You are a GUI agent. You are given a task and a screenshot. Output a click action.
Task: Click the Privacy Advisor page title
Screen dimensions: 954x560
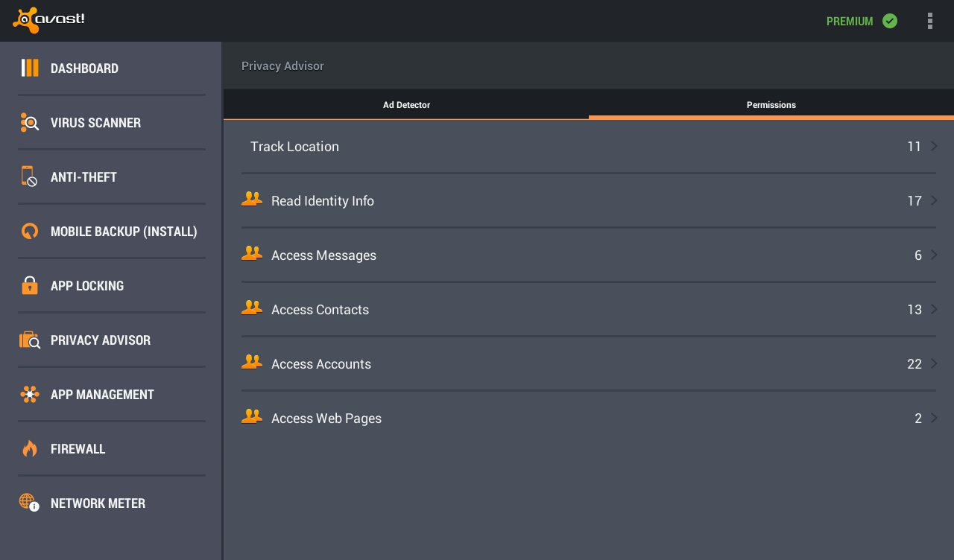click(x=282, y=66)
